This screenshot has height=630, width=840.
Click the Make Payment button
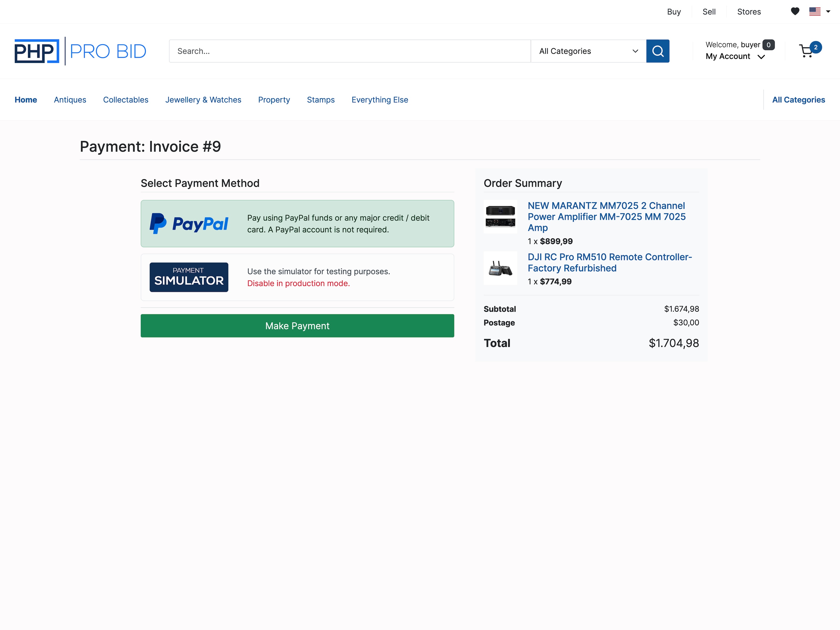pyautogui.click(x=297, y=325)
